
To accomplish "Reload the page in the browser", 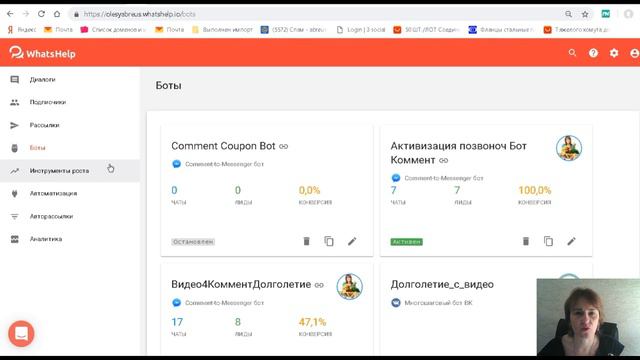I will pyautogui.click(x=41, y=14).
